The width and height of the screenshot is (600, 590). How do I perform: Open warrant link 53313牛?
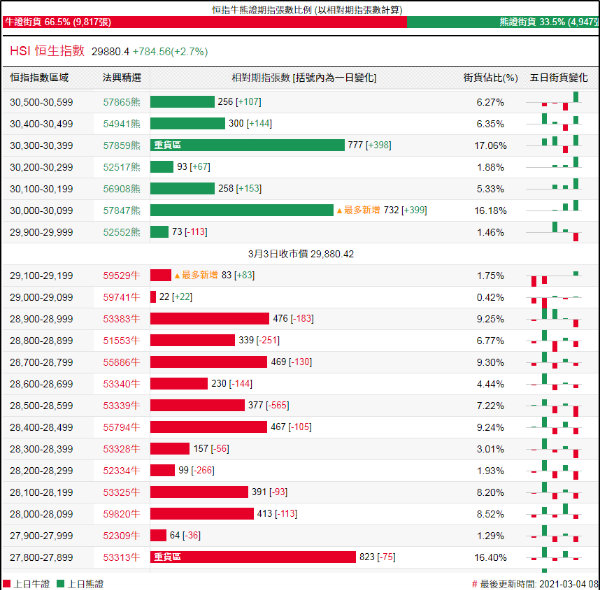point(122,557)
